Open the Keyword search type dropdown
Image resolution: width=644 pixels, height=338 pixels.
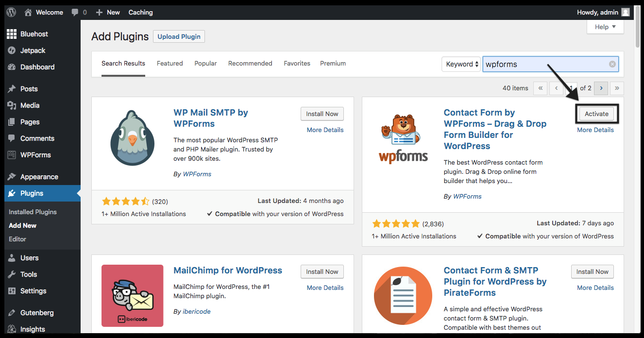[x=461, y=64]
